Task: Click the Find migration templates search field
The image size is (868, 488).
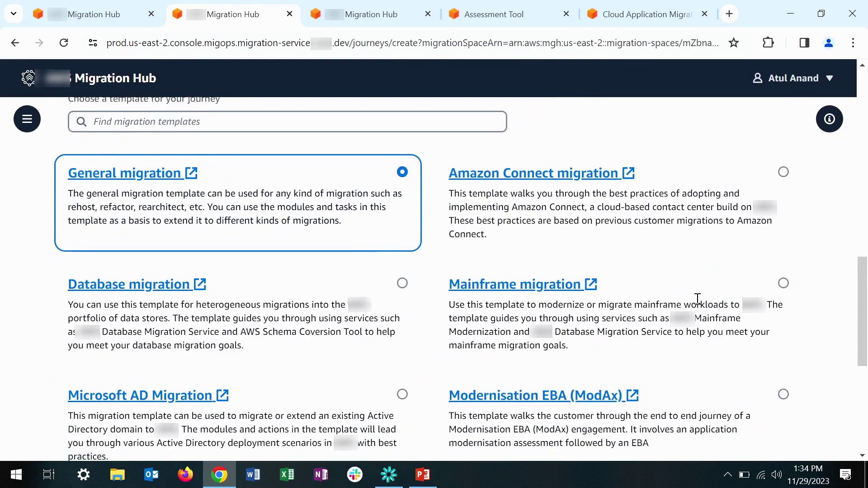Action: coord(288,122)
